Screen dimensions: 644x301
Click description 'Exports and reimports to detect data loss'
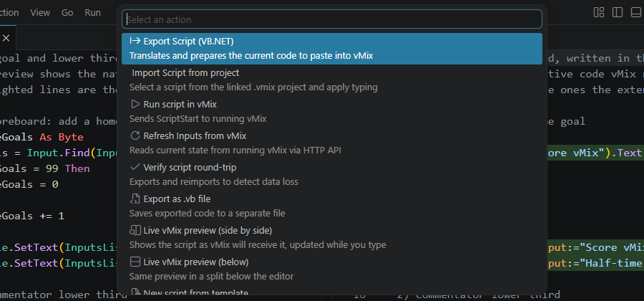[x=213, y=182]
